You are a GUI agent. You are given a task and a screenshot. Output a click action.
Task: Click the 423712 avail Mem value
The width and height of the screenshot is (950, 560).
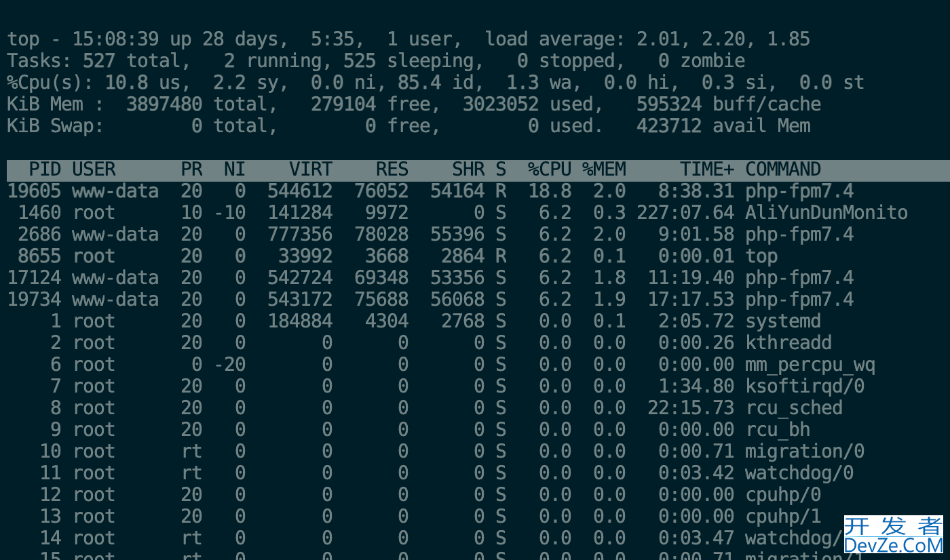click(669, 126)
